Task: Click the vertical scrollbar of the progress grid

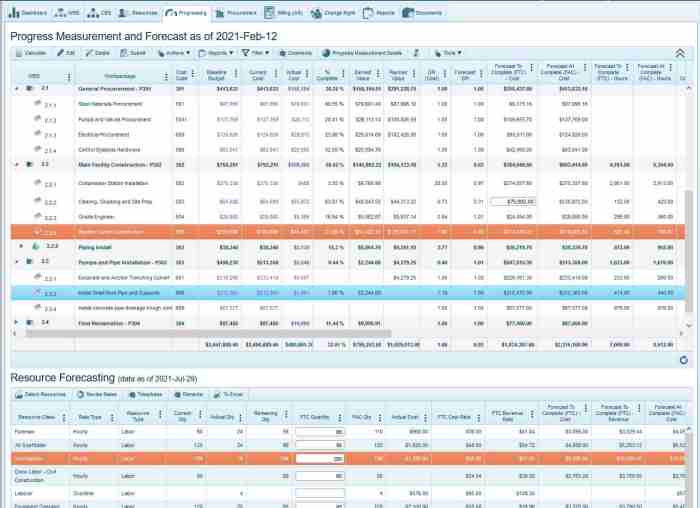Action: [689, 250]
